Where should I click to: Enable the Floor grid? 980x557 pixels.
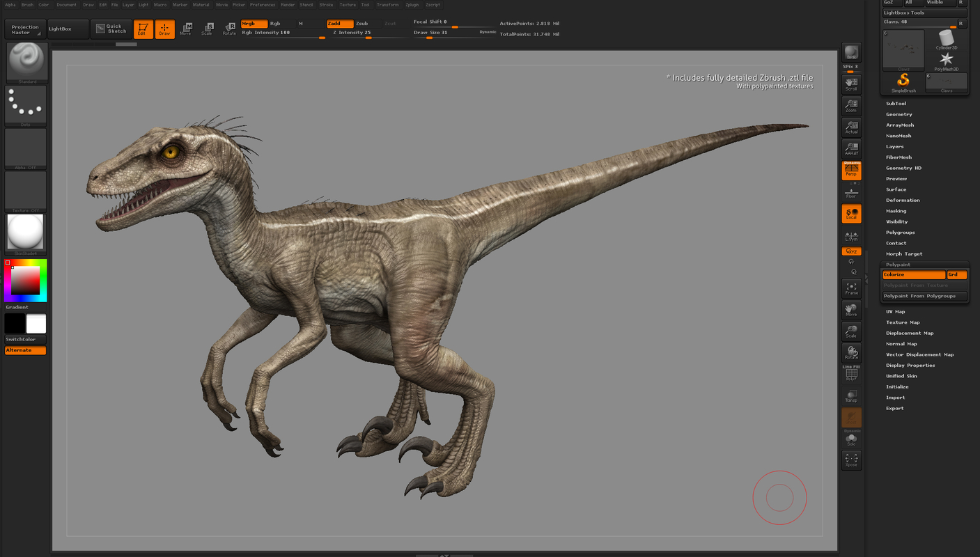[851, 191]
